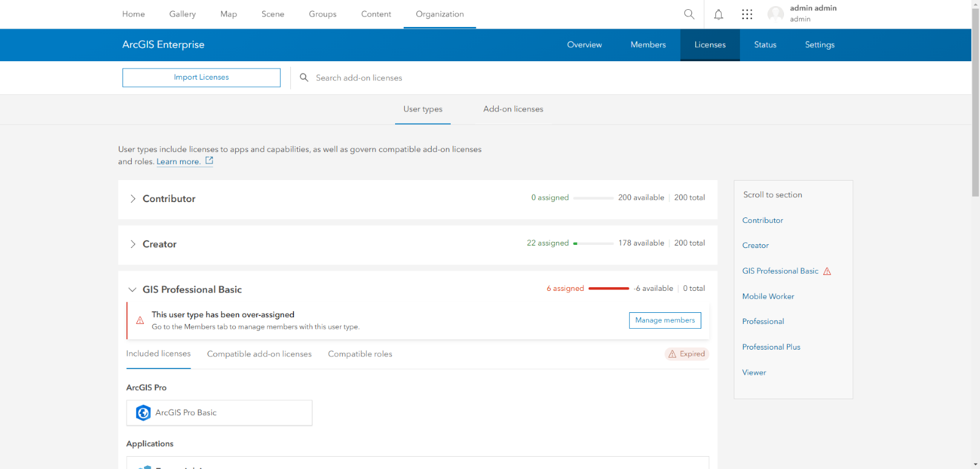
Task: Select the Included licenses tab
Action: point(158,354)
